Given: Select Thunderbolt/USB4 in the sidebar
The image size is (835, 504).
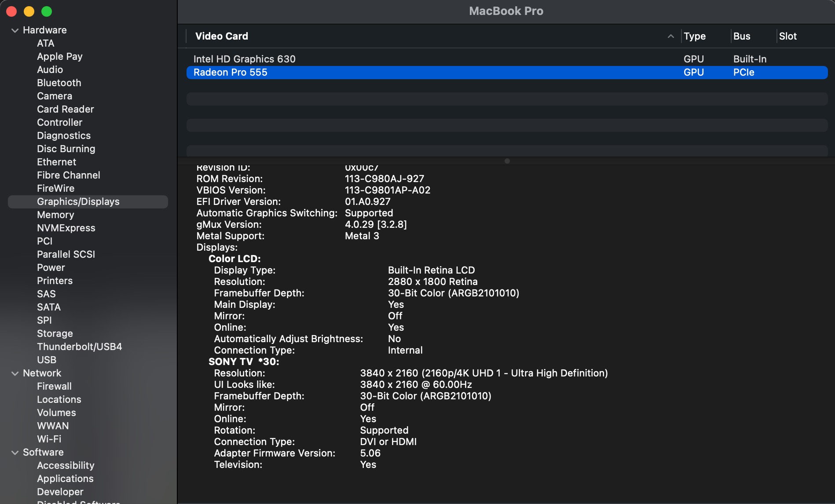Looking at the screenshot, I should [x=80, y=347].
